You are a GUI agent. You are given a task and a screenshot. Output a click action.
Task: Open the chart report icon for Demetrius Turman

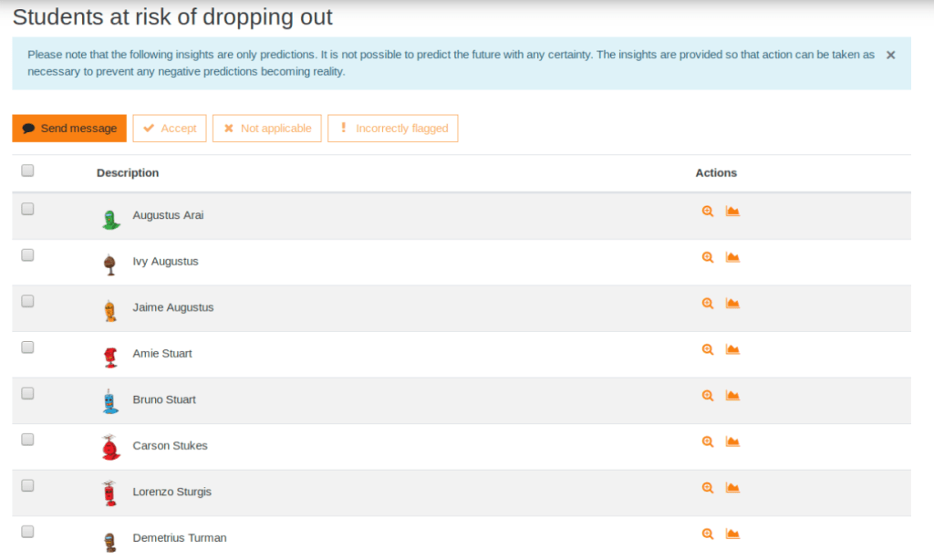coord(732,534)
